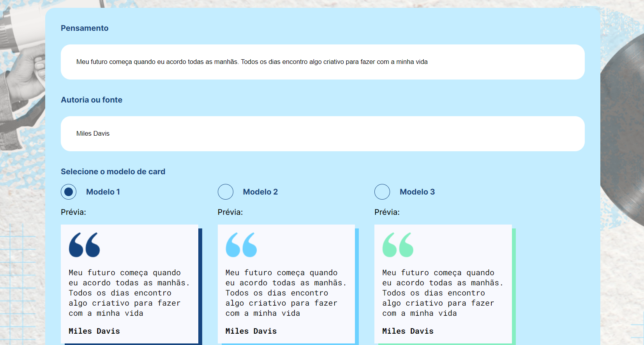Viewport: 644px width, 345px height.
Task: Click the Pensamento text input field
Action: click(323, 62)
